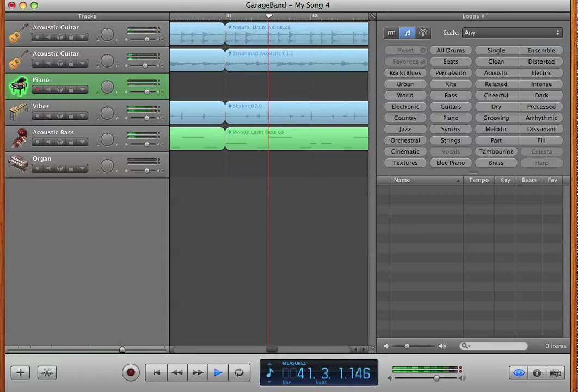Show automation for the Vibes track triangle
Screen dimensions: 578x392
(x=82, y=116)
